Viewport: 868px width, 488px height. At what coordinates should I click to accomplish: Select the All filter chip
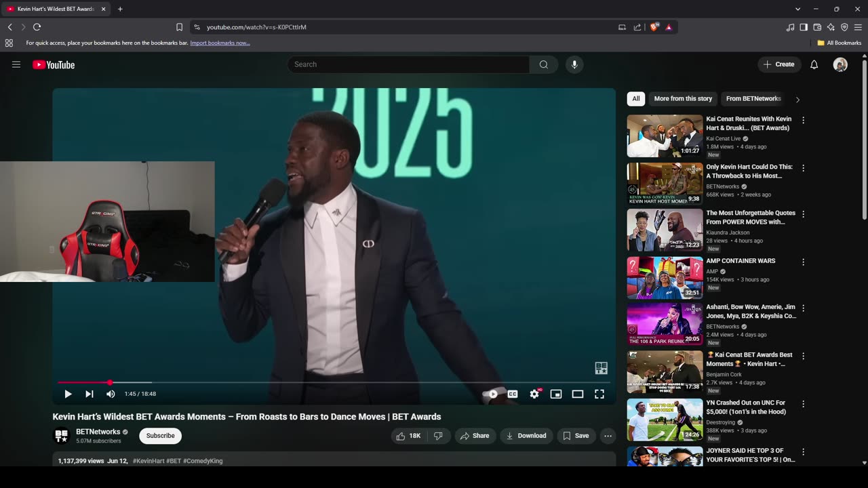(636, 99)
